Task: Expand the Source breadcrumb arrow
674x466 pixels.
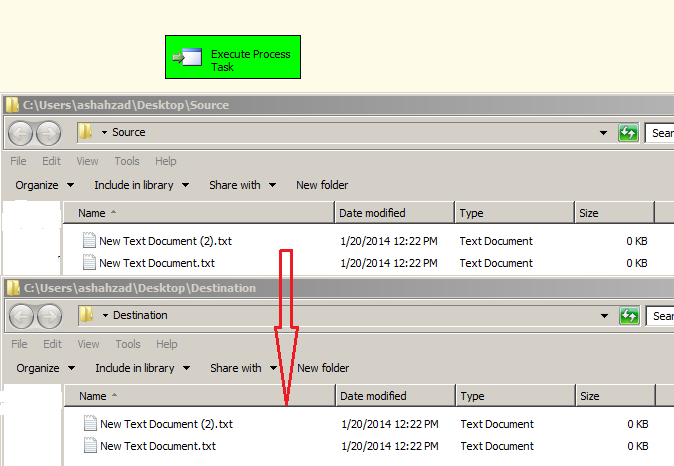Action: click(x=104, y=132)
